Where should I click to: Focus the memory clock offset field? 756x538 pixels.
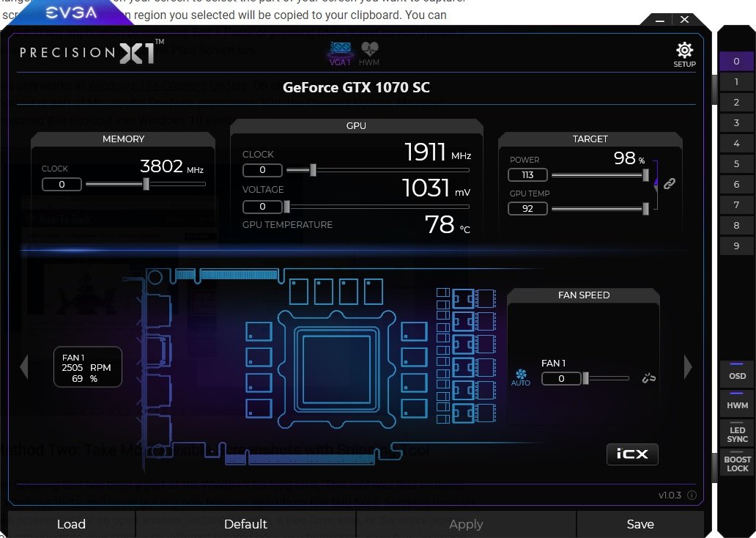click(62, 184)
